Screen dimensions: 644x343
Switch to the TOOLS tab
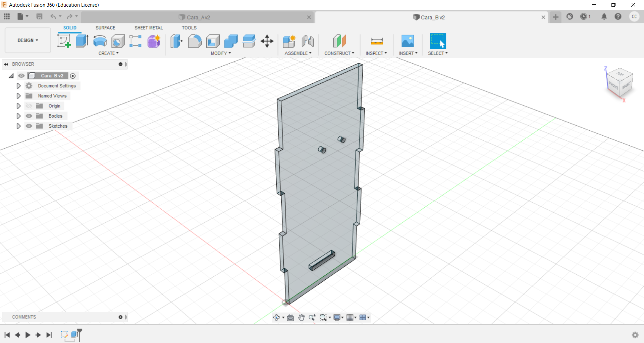pyautogui.click(x=189, y=28)
